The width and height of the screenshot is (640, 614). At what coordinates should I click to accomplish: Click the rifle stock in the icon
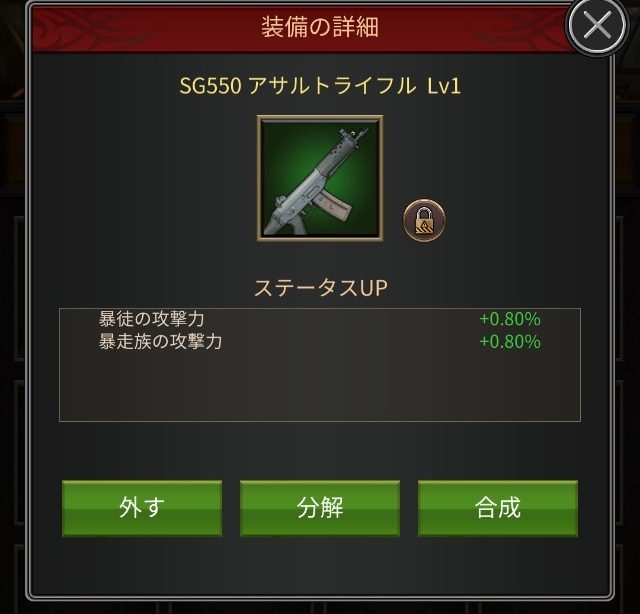coord(284,222)
